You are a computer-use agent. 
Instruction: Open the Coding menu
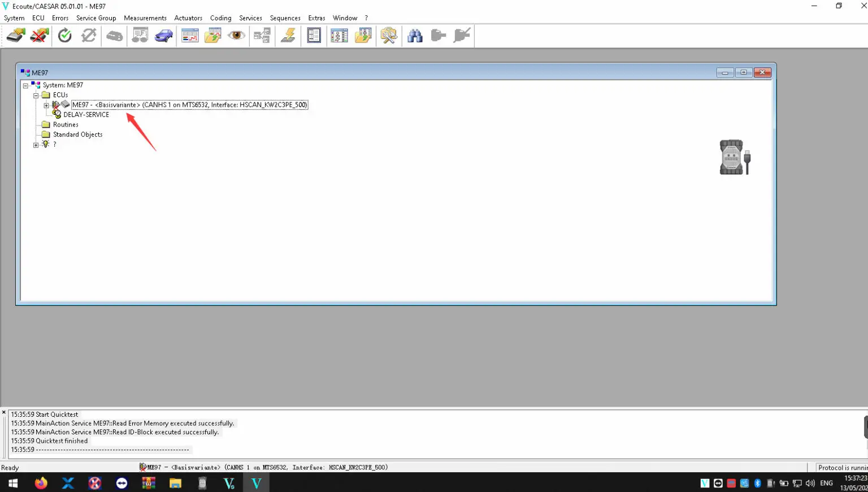click(221, 18)
